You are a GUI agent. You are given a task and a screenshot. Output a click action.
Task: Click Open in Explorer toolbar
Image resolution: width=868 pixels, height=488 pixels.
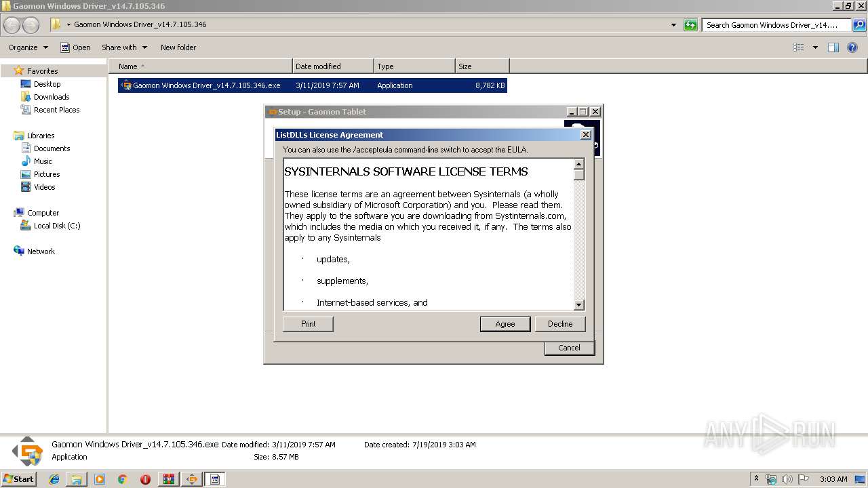75,47
